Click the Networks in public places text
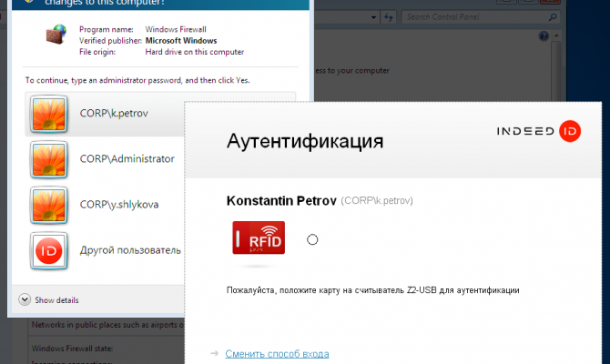This screenshot has height=364, width=610. point(107,325)
